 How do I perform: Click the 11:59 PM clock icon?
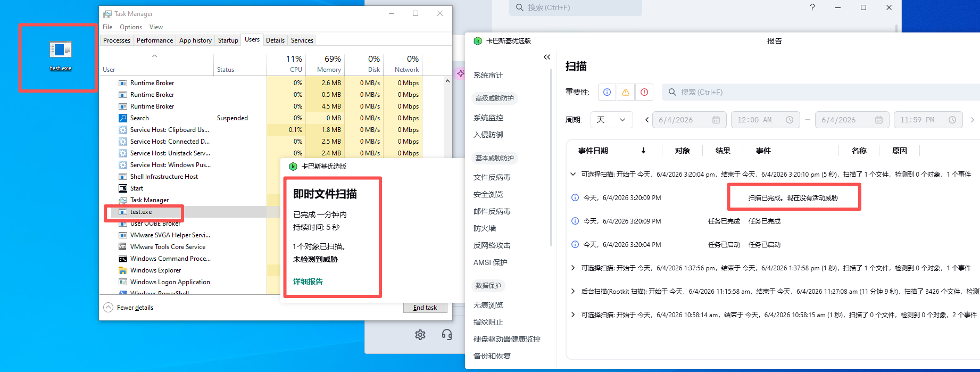tap(952, 120)
